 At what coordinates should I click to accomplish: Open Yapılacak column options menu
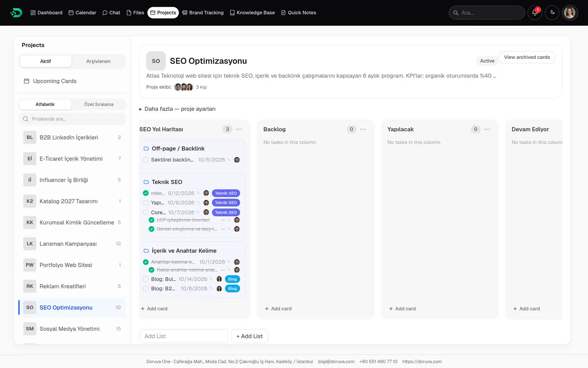487,129
